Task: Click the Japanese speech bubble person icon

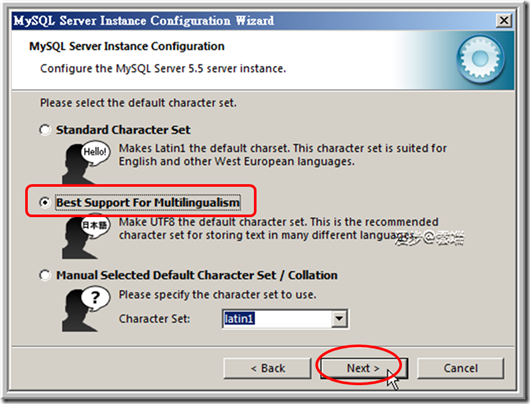Action: tap(86, 236)
